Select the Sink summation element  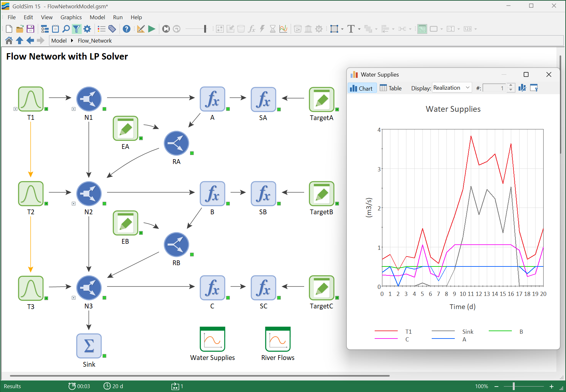click(89, 346)
